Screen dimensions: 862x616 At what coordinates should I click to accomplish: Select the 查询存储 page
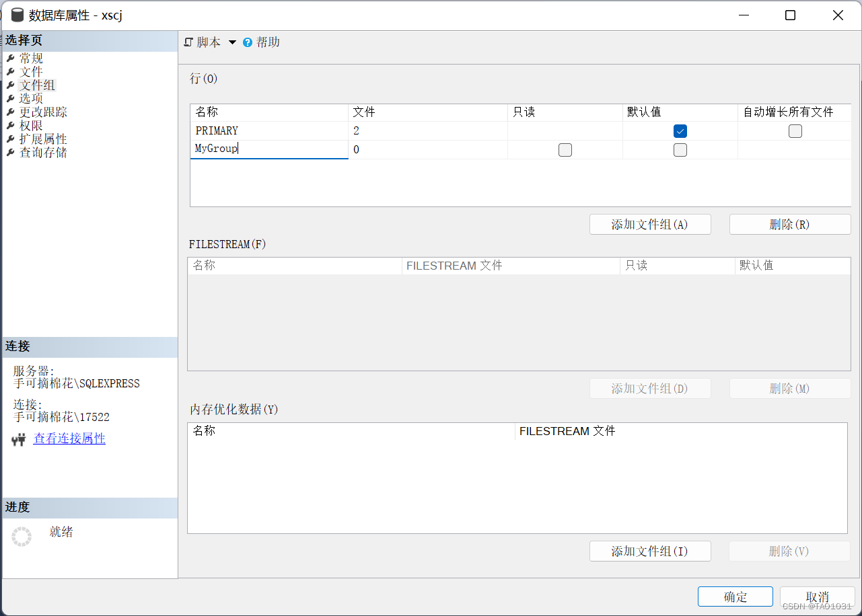coord(43,153)
